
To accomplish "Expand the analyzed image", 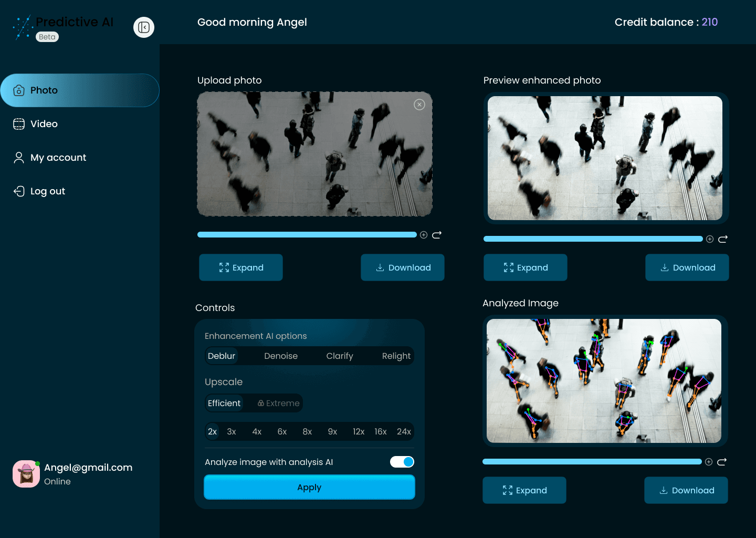I will coord(524,490).
